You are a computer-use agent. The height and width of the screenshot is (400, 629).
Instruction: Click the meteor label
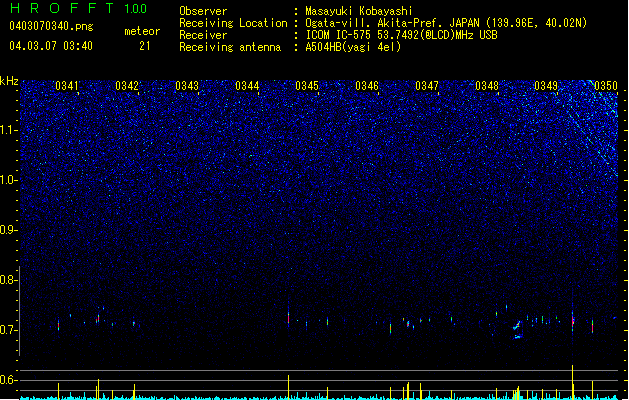point(142,31)
